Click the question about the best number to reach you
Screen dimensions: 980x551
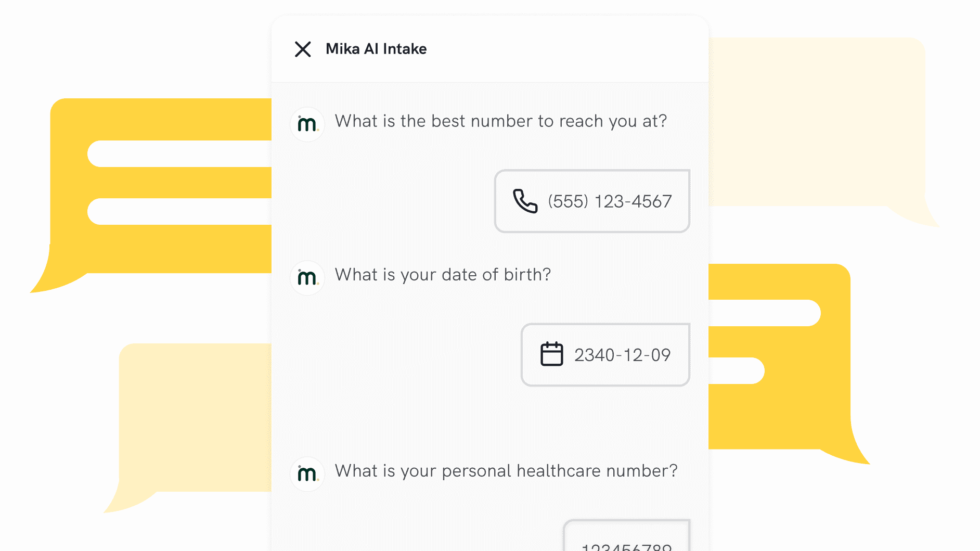pyautogui.click(x=500, y=121)
